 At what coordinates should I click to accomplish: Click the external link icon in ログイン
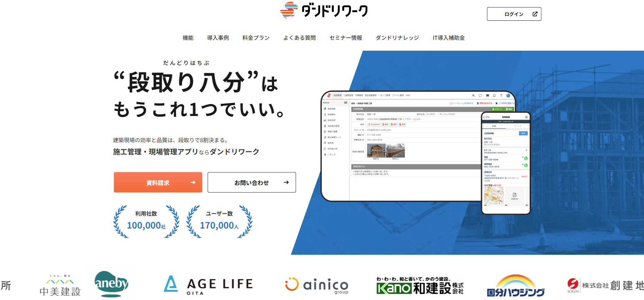[535, 14]
